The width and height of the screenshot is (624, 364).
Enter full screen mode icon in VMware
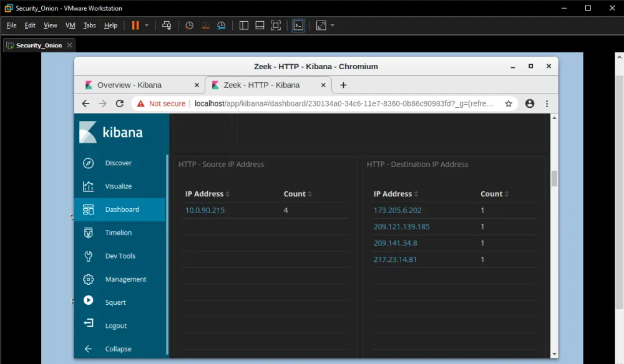(x=275, y=26)
